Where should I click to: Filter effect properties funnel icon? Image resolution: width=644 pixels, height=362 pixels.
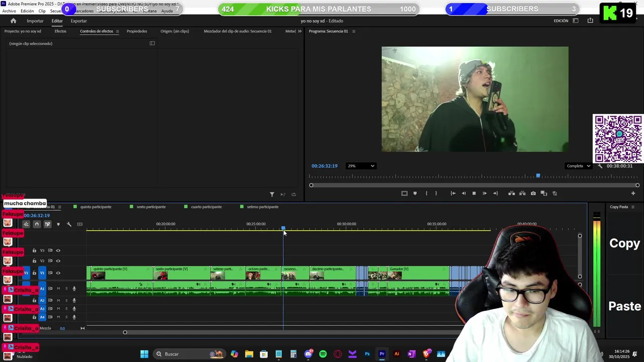[272, 195]
